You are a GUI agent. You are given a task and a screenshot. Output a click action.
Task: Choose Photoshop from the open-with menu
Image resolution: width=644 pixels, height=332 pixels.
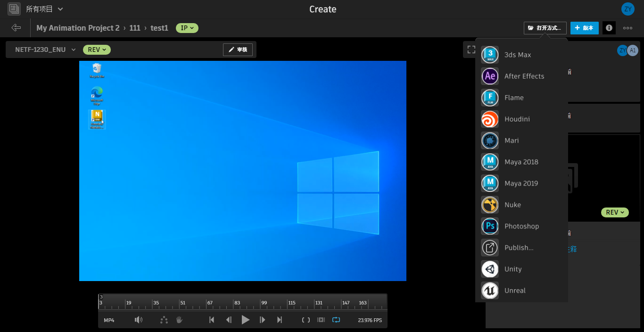(x=521, y=226)
